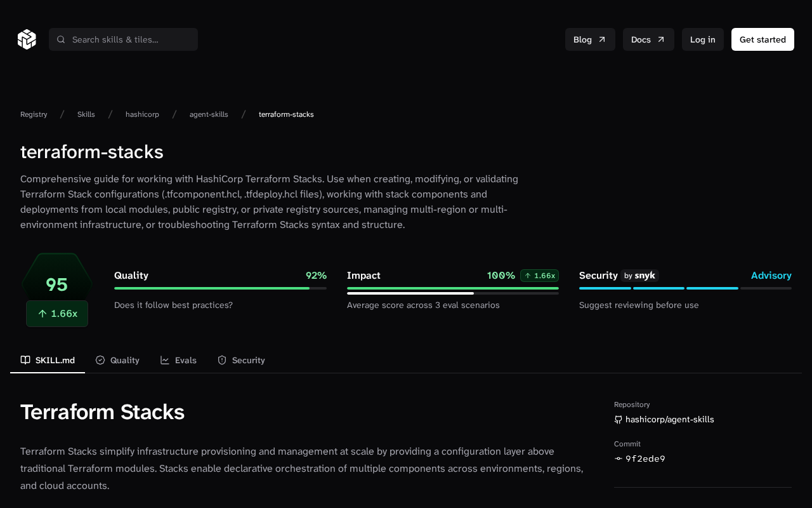Switch to the Quality tab
This screenshot has height=508, width=812.
(x=117, y=360)
